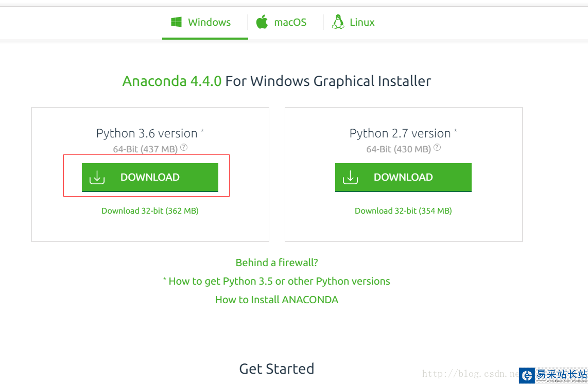Click the "Get Started" heading

point(276,369)
